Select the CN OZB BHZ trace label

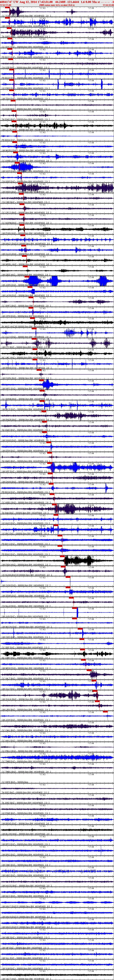(x=26, y=67)
